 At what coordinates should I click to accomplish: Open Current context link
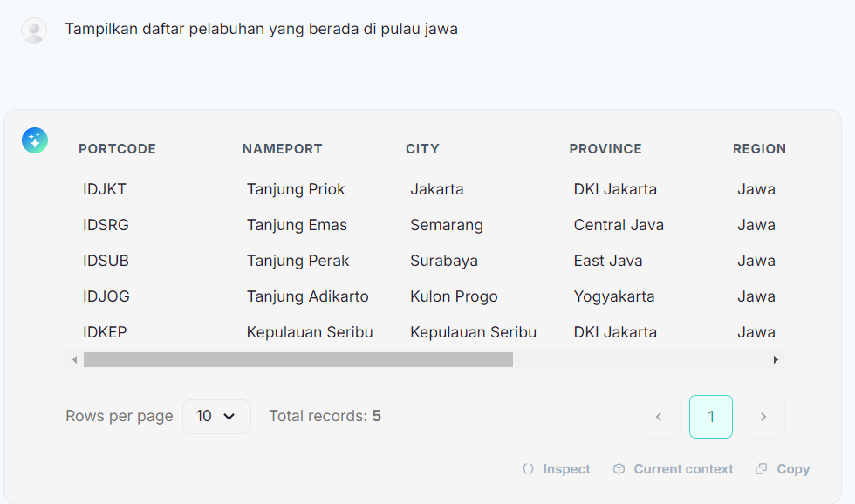click(x=683, y=469)
